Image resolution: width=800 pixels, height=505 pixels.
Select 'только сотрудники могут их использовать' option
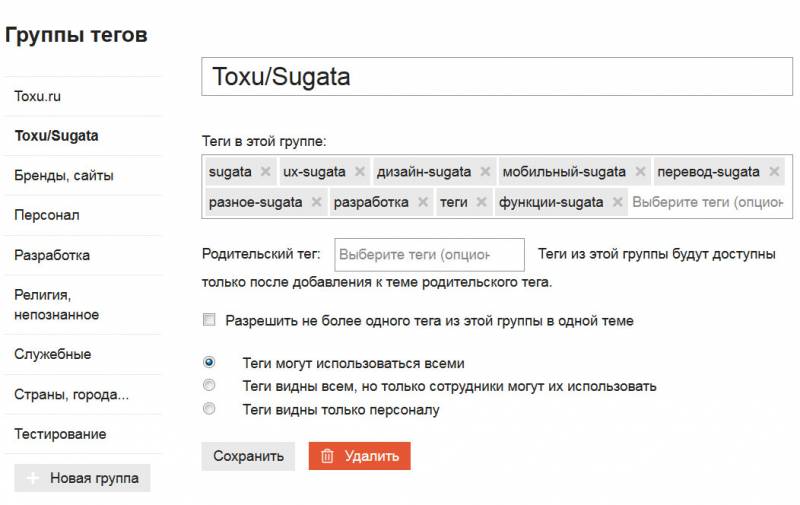209,385
